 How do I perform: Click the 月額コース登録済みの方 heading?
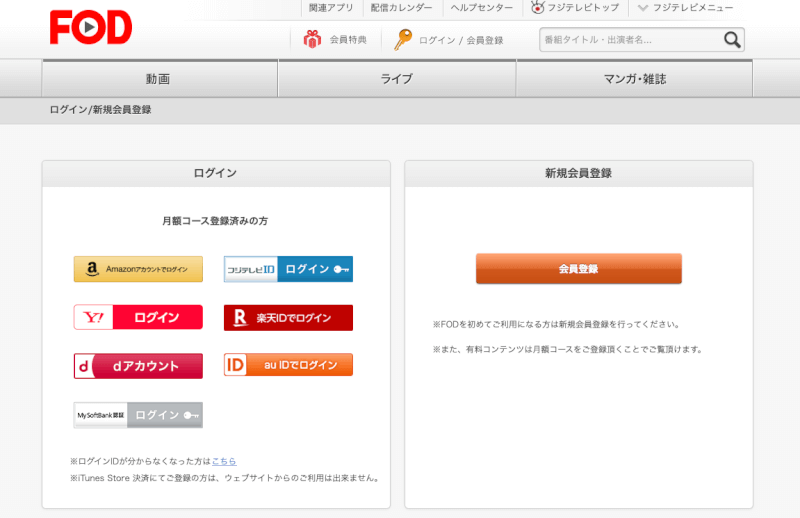tap(215, 221)
